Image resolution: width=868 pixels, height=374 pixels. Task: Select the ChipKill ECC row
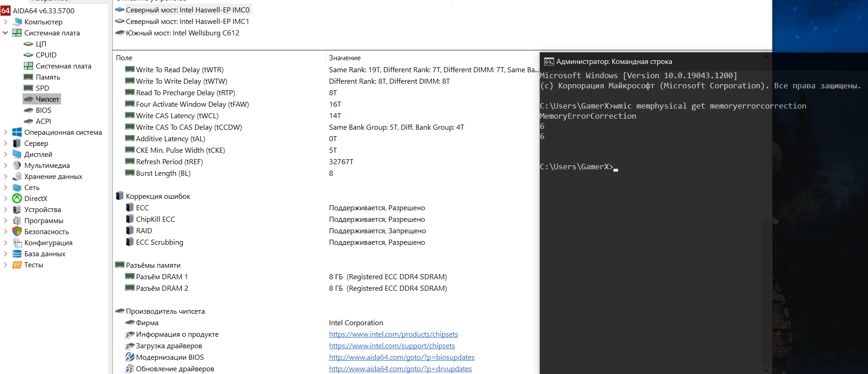pos(326,219)
